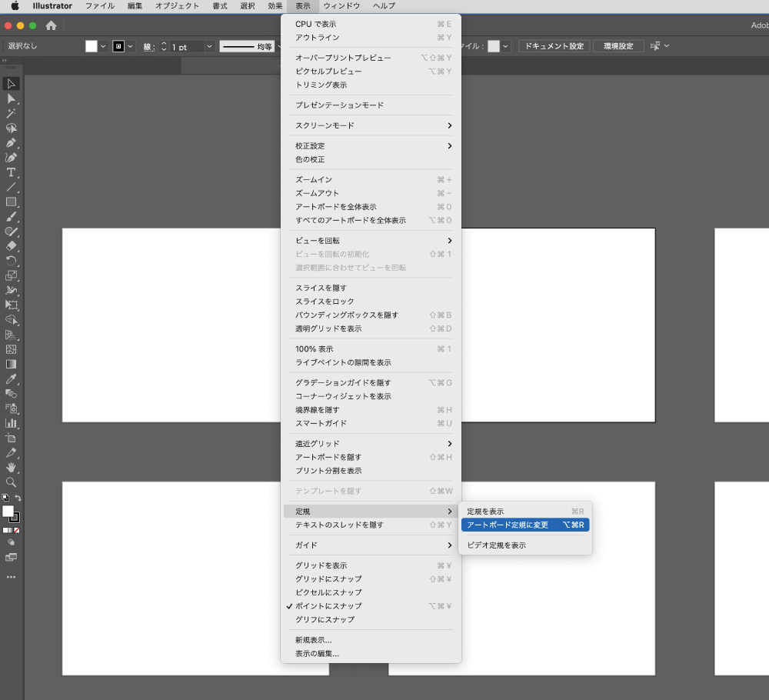Screen dimensions: 769x700
Task: Select the Zoom magnifier tool
Action: tap(12, 482)
